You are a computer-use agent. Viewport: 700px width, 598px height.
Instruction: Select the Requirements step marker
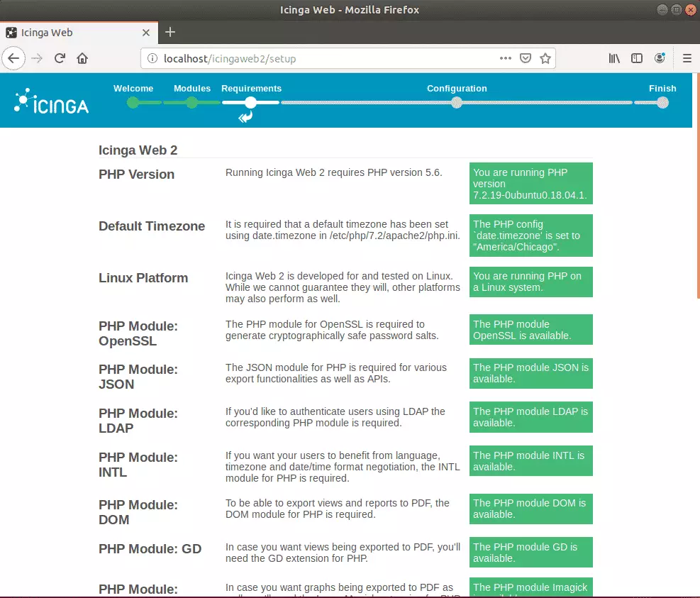coord(251,103)
